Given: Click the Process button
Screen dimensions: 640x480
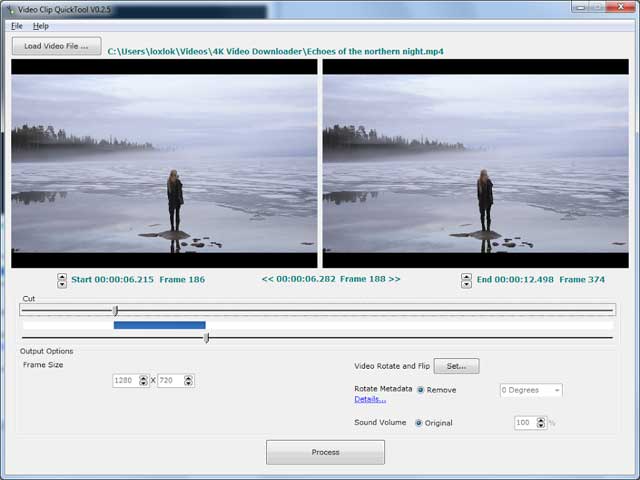Looking at the screenshot, I should click(x=325, y=452).
